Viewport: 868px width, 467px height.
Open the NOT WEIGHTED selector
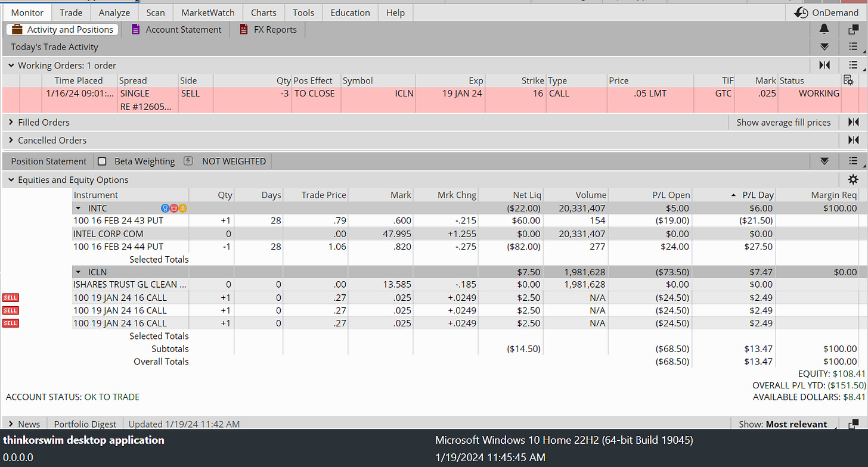234,161
